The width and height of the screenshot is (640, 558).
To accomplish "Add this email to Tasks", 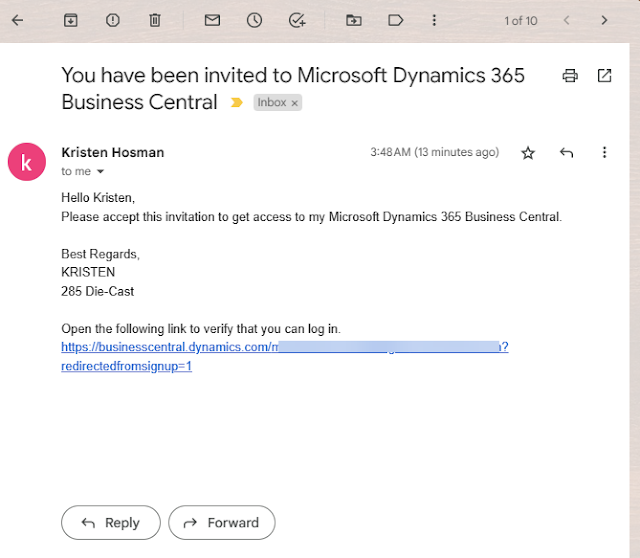I will [x=296, y=20].
